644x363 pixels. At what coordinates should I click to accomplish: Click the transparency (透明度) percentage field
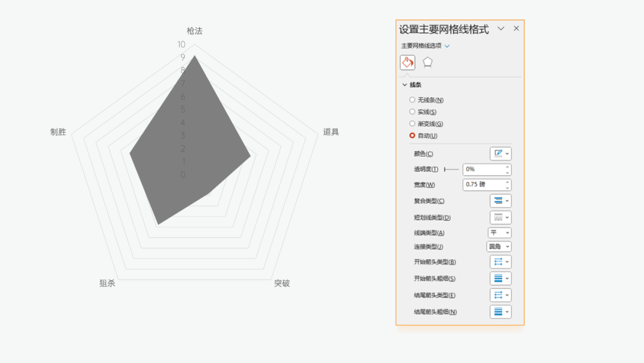point(483,170)
